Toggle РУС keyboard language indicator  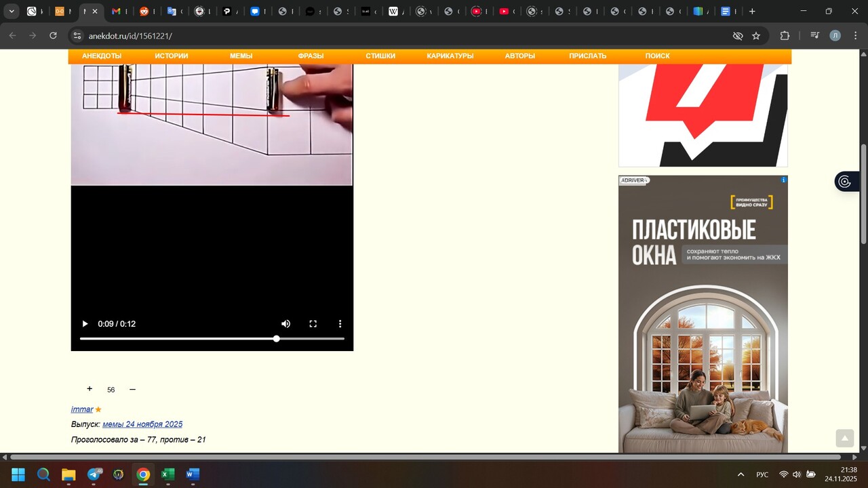coord(762,474)
